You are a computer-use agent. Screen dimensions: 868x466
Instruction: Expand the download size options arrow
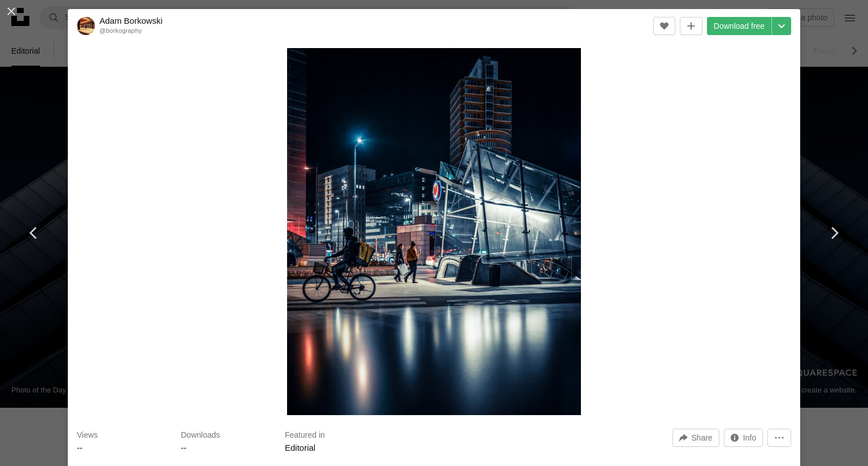[x=782, y=26]
